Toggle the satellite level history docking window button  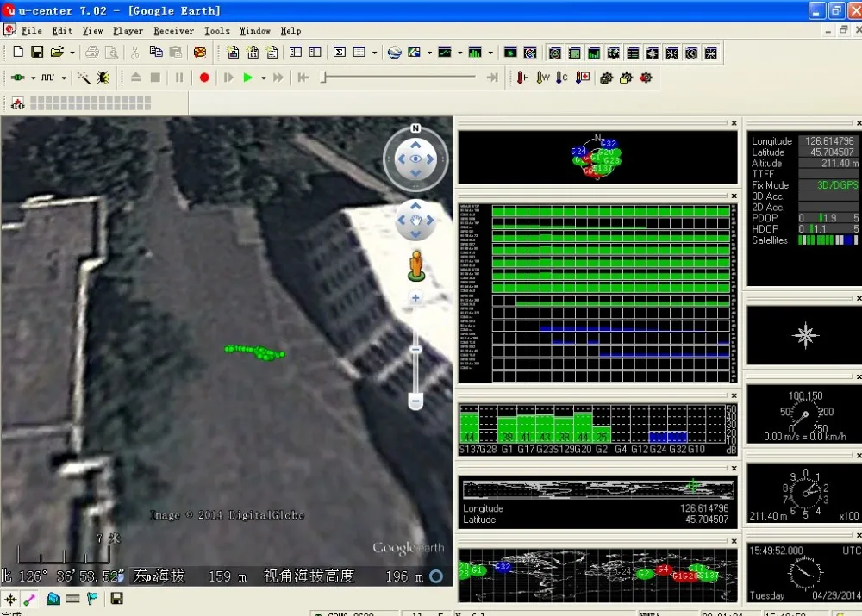(x=574, y=53)
